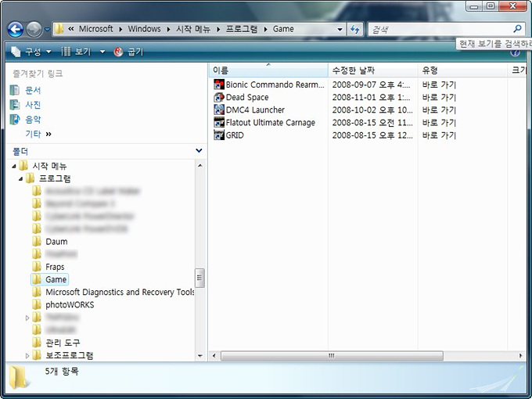Maximize the Explorer window
532x399 pixels.
[x=491, y=6]
